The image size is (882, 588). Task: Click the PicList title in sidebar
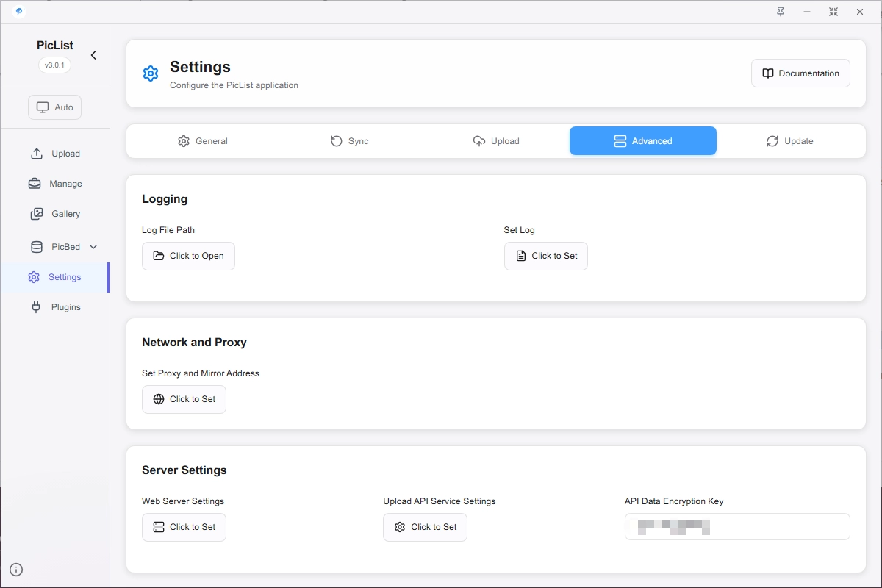pos(55,46)
